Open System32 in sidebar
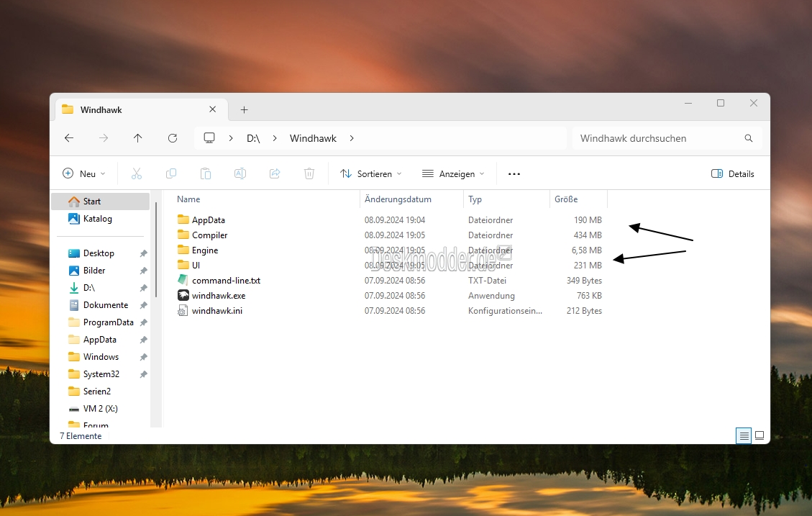Viewport: 812px width, 516px height. click(101, 374)
